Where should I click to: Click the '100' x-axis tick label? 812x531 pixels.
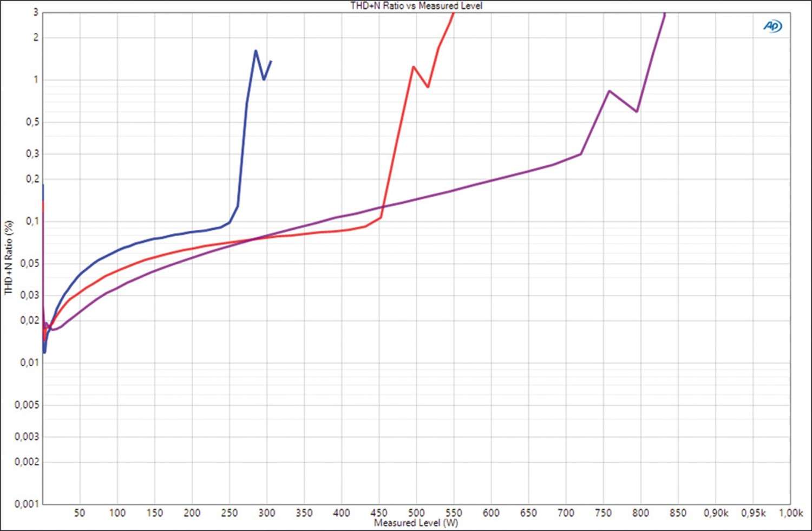tap(117, 513)
